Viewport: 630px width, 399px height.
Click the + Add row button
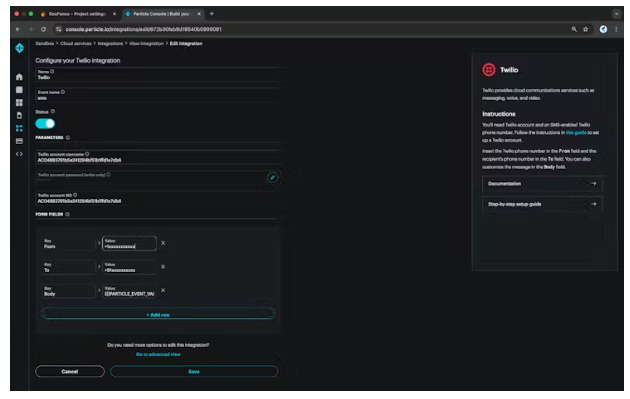[x=158, y=315]
